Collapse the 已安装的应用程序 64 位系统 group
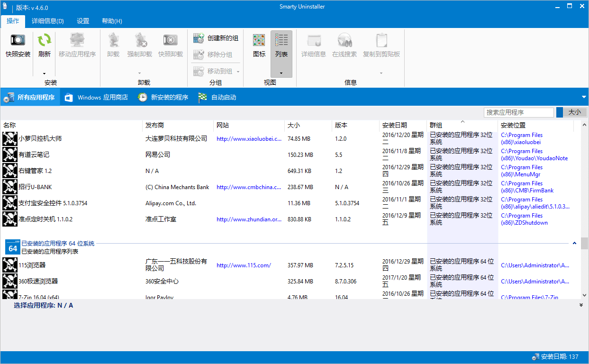 (574, 243)
